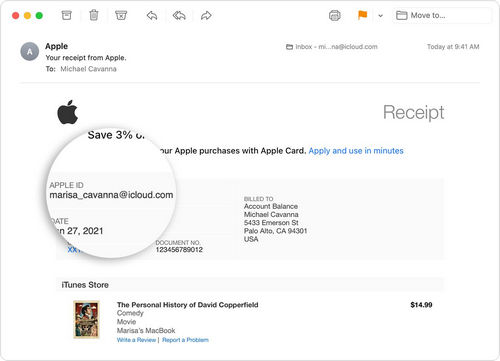Screen dimensions: 500x361
Task: Move message to Junk with junk icon
Action: [121, 15]
